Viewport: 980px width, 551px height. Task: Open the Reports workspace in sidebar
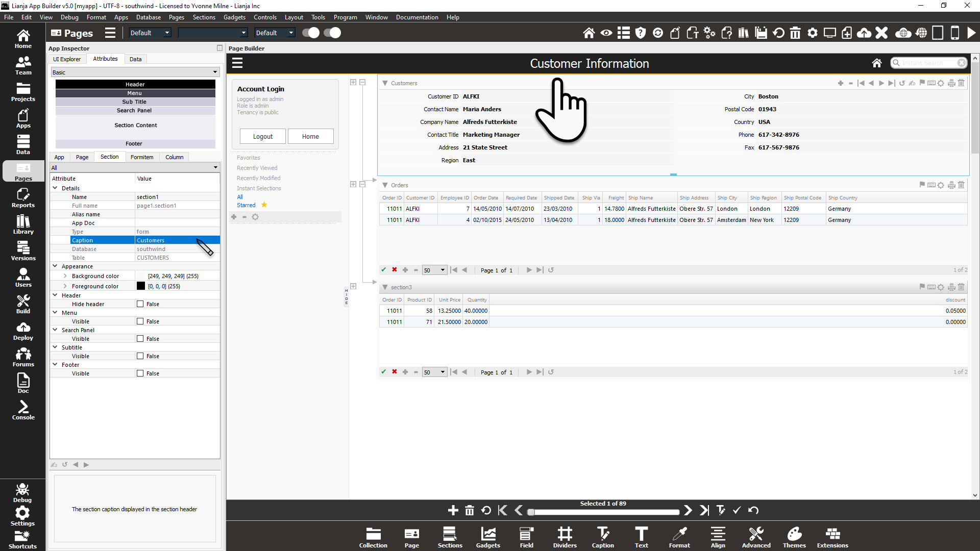pos(23,197)
